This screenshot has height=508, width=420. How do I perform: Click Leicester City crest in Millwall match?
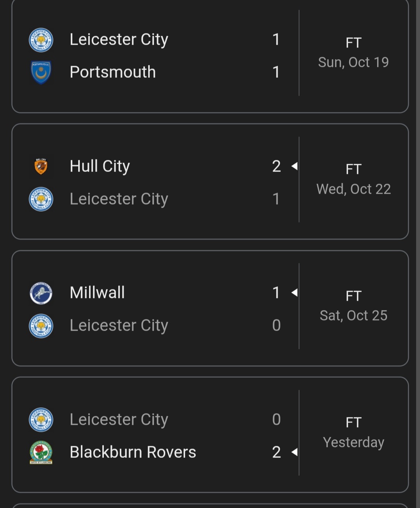41,326
